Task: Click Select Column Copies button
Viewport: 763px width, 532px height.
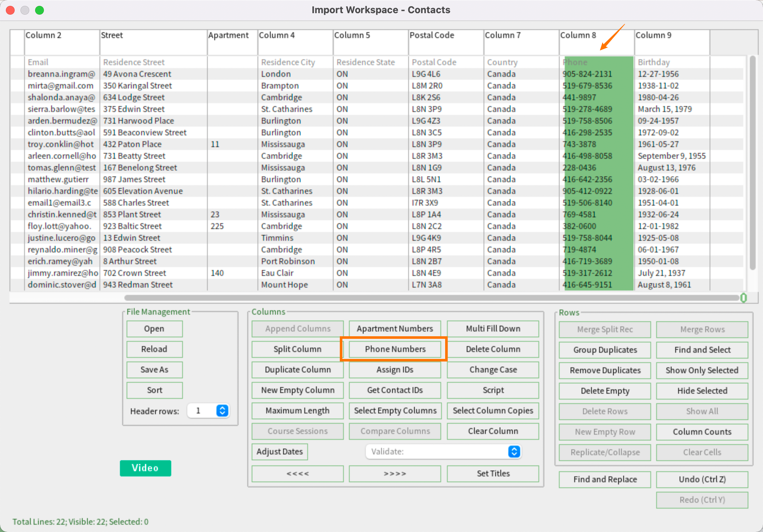Action: click(x=493, y=411)
